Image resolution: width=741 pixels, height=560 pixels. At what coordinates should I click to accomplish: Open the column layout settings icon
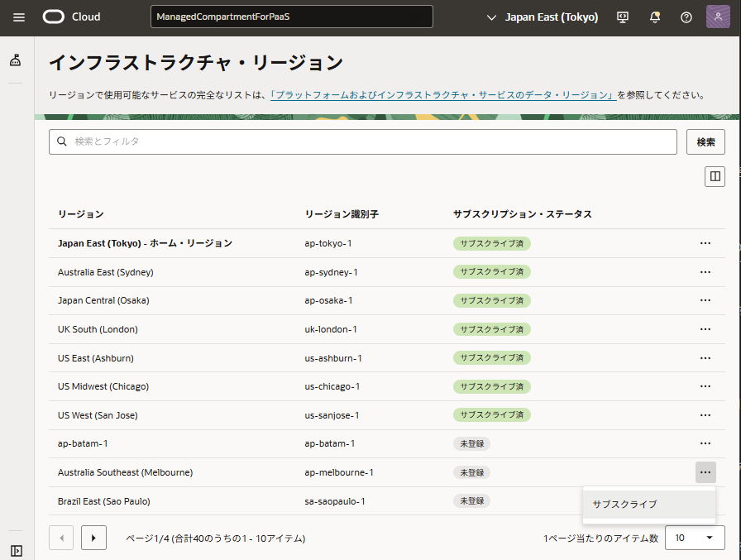715,176
